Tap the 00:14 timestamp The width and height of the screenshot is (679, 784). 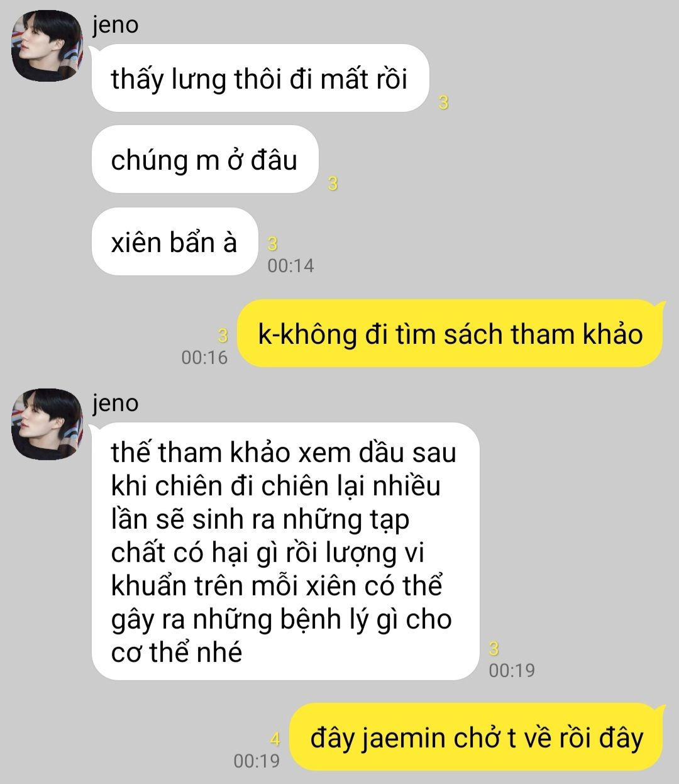point(290,265)
